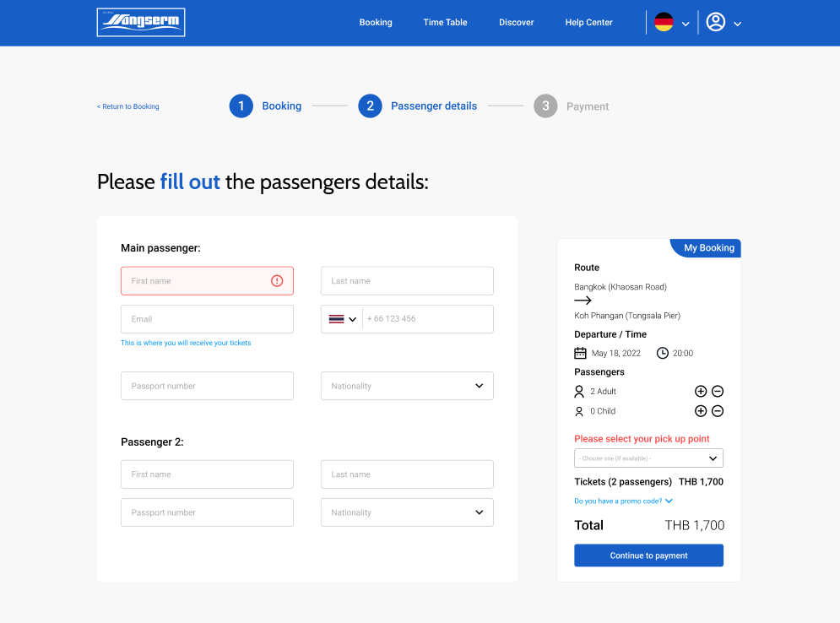Open the Thai flag country code dropdown
The image size is (840, 623).
[342, 319]
